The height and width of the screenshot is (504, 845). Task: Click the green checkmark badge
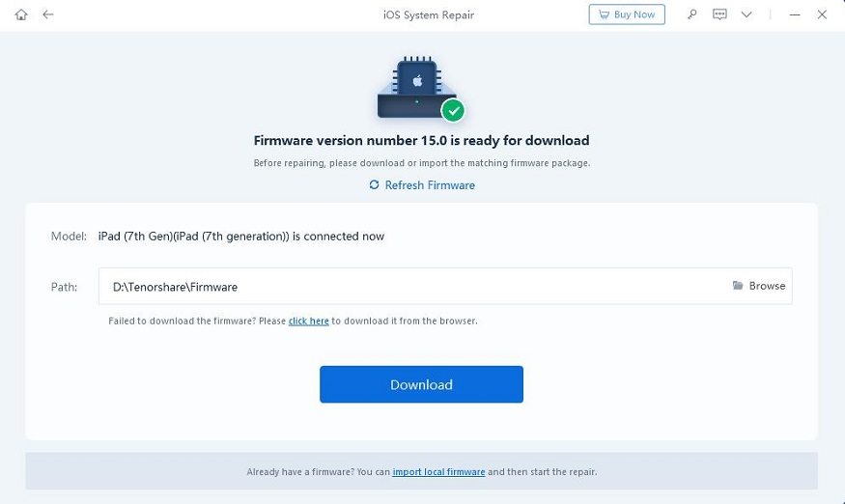(453, 111)
